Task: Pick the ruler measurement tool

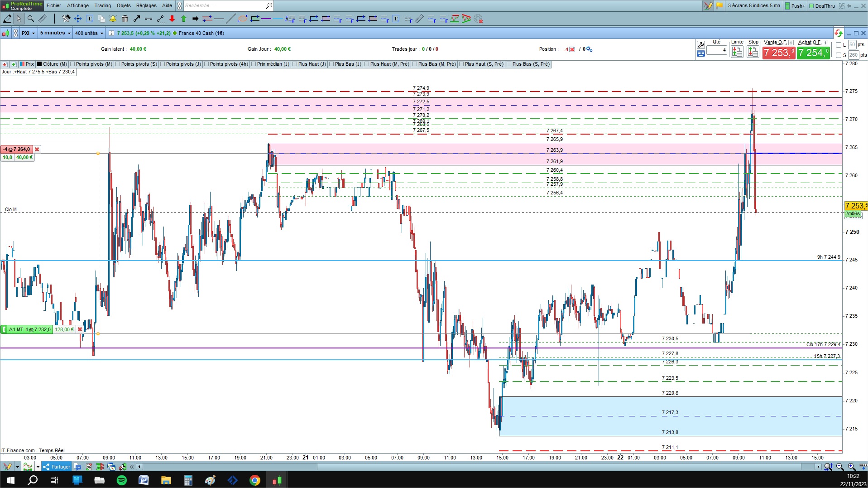Action: coord(43,19)
